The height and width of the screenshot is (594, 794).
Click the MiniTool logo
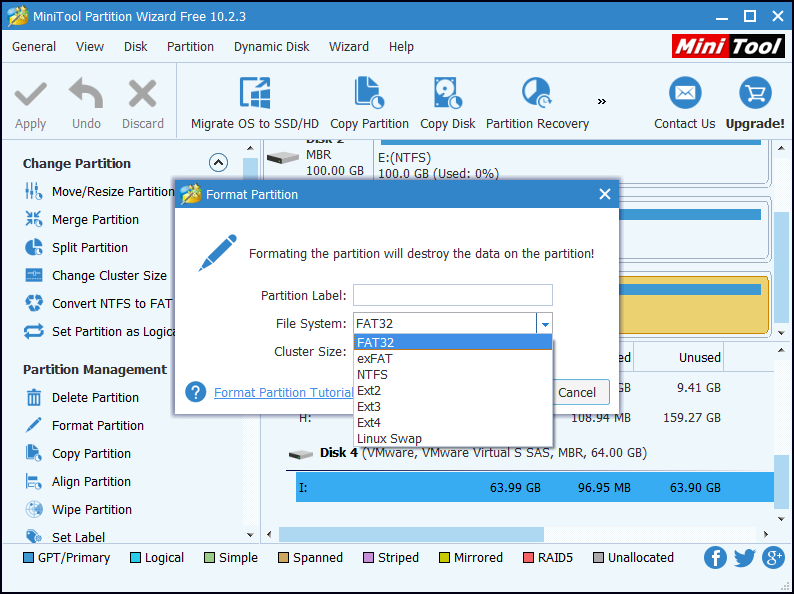coord(728,47)
